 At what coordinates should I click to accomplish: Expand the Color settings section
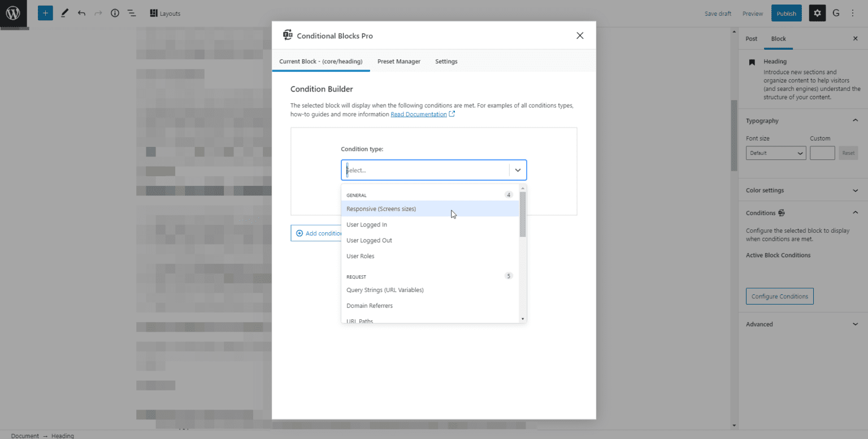click(801, 190)
